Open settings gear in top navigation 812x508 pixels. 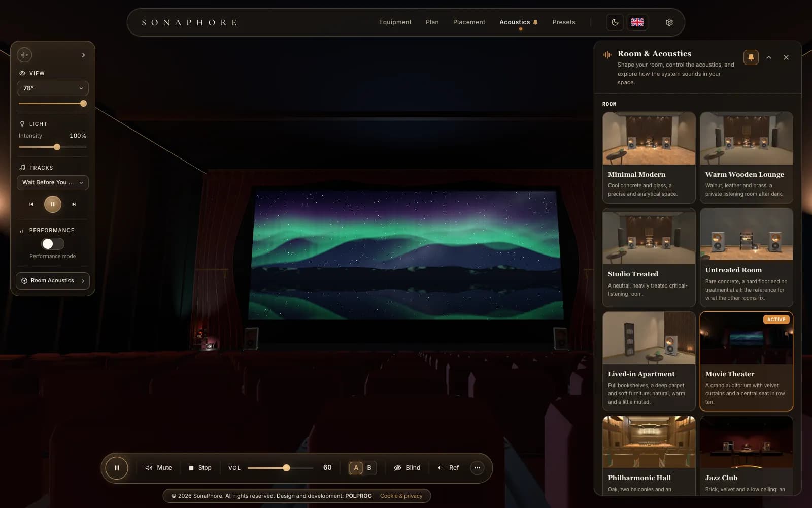tap(669, 22)
